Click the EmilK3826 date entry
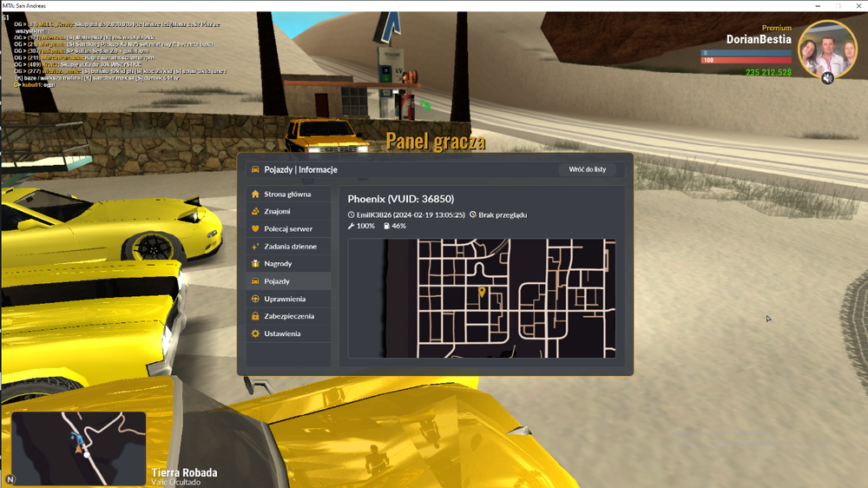The image size is (868, 488). pos(411,215)
